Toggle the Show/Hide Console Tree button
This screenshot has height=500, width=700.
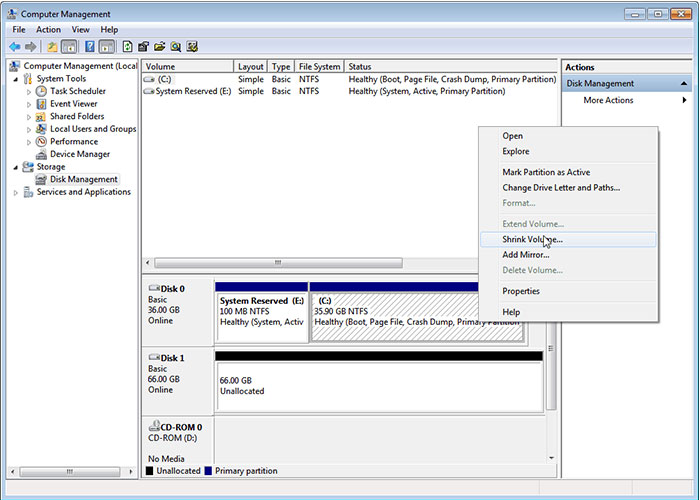[x=69, y=46]
